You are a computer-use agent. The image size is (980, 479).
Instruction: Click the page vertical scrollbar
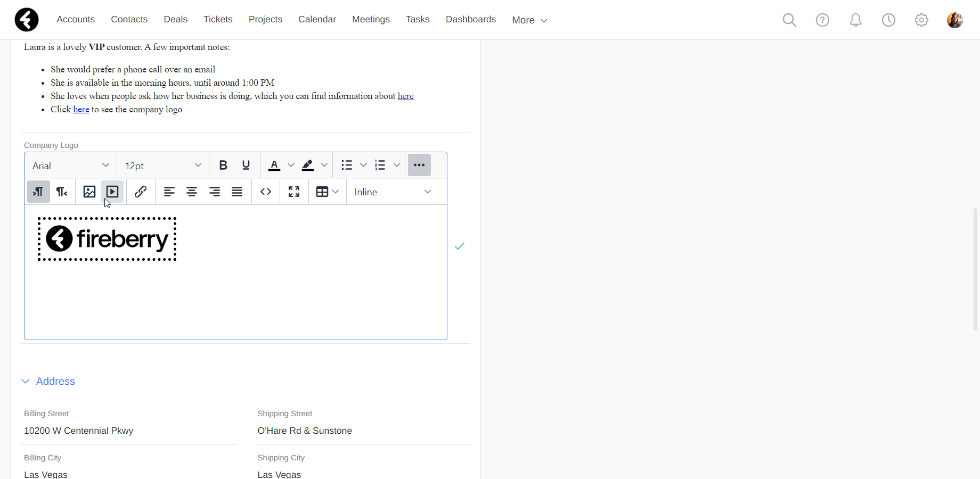click(x=975, y=269)
